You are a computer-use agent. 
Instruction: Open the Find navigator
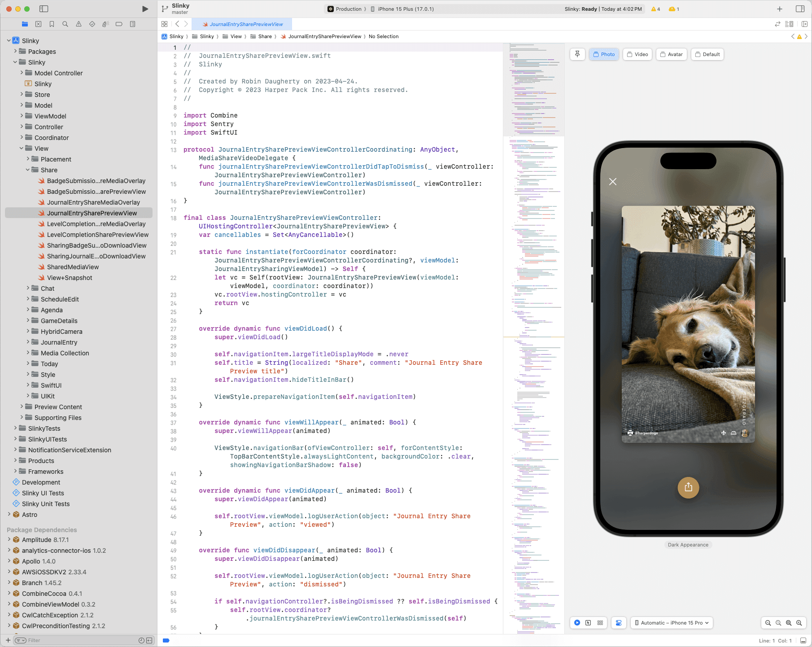[65, 24]
